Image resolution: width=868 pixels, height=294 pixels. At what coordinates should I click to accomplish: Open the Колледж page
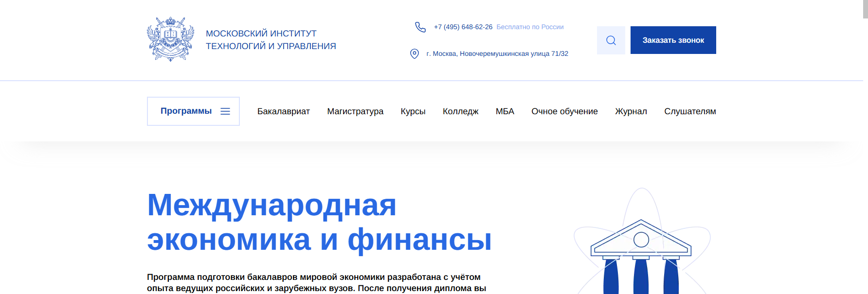coord(461,111)
